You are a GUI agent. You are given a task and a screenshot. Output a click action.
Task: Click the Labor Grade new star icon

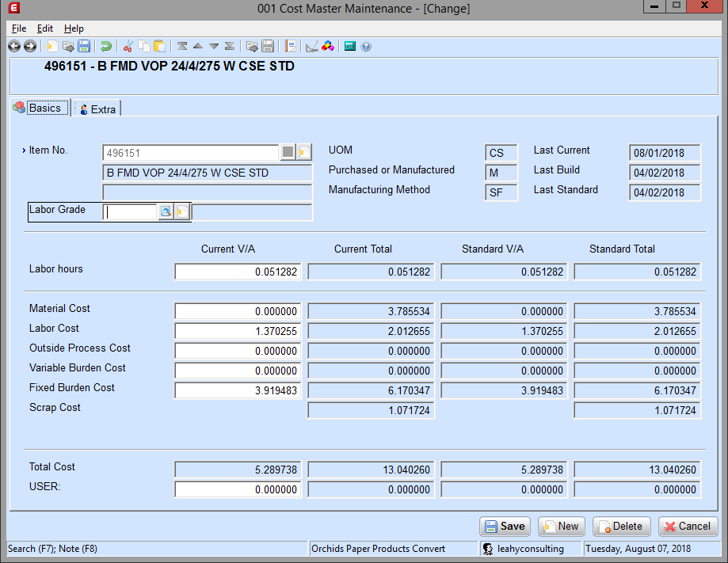pyautogui.click(x=182, y=211)
